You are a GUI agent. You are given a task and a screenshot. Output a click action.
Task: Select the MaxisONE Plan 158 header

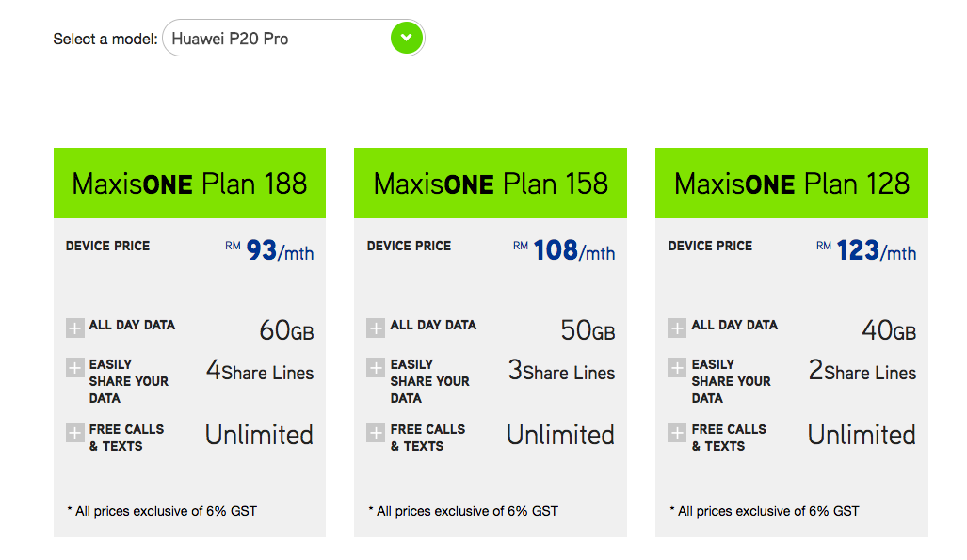click(491, 184)
